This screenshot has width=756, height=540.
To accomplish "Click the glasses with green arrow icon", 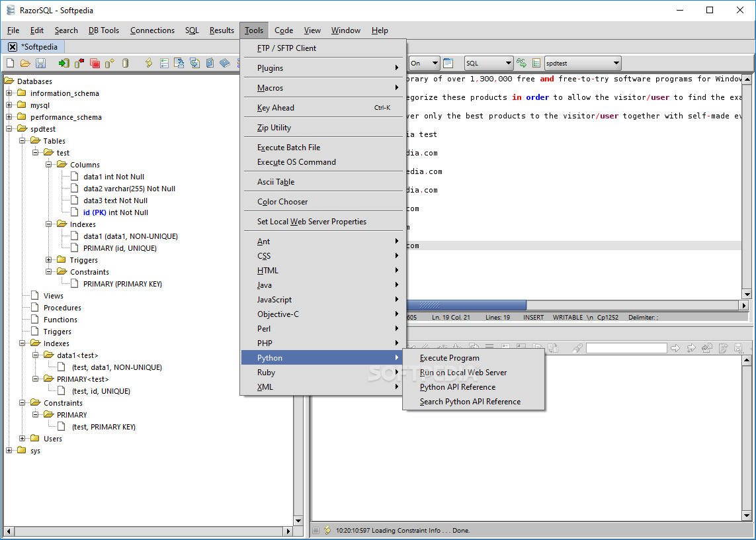I will (x=521, y=64).
